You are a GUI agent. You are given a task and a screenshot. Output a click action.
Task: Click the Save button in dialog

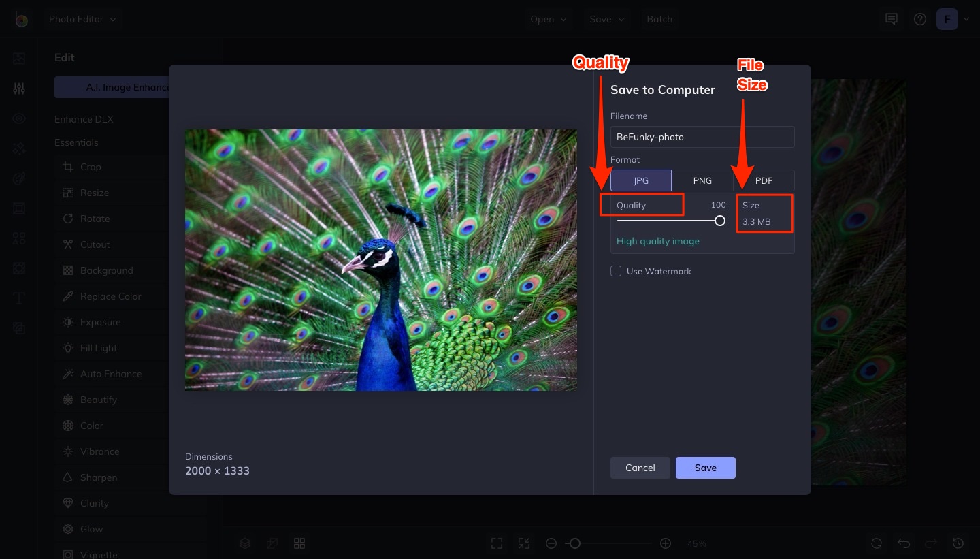point(705,468)
